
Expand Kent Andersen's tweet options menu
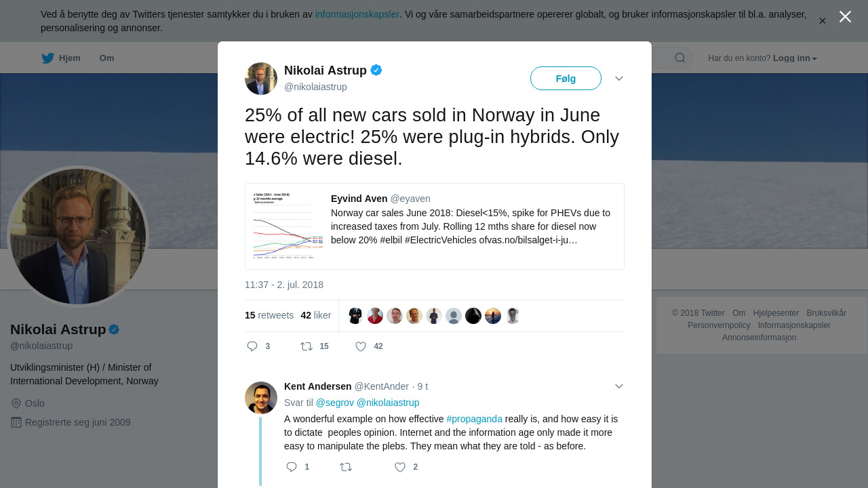(619, 386)
